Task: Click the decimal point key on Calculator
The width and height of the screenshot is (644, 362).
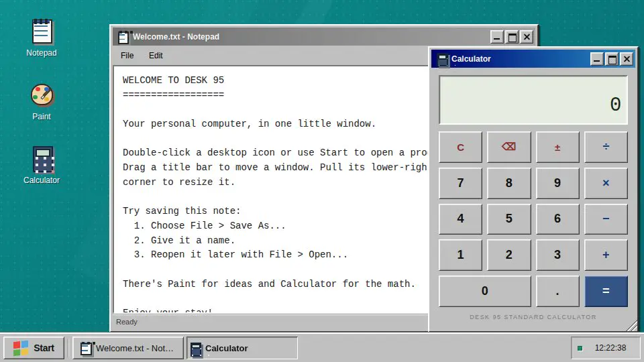Action: pos(557,291)
